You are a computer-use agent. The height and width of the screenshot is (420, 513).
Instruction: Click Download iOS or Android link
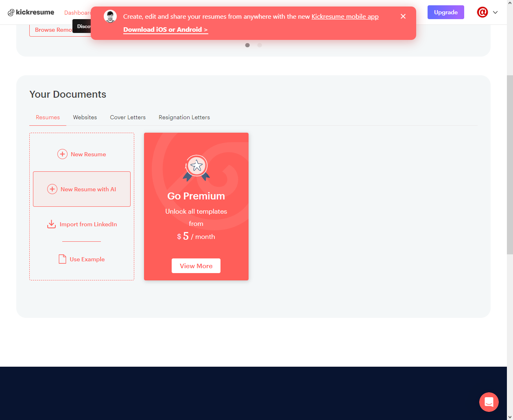166,30
